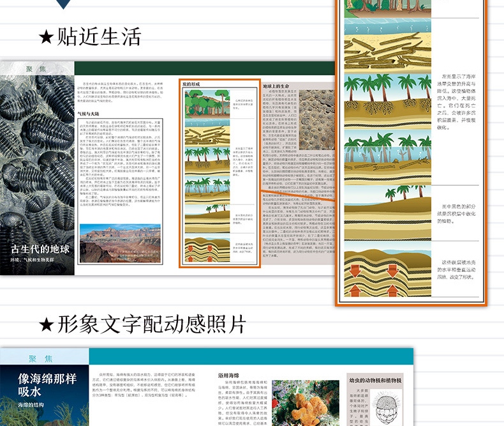This screenshot has height=426, width=504.
Task: Open the orange sponge photo
Action: click(305, 404)
